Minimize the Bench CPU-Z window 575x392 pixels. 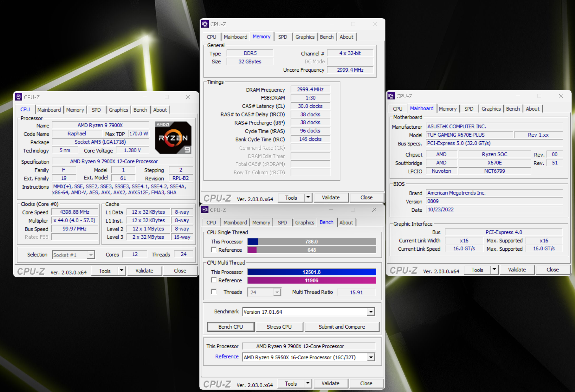point(331,210)
